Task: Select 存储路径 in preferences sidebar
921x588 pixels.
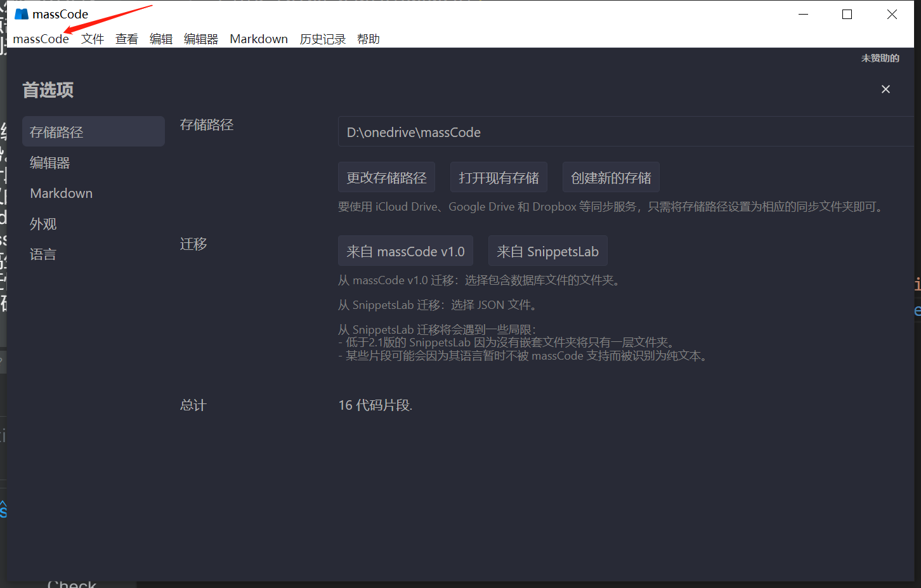Action: coord(93,131)
